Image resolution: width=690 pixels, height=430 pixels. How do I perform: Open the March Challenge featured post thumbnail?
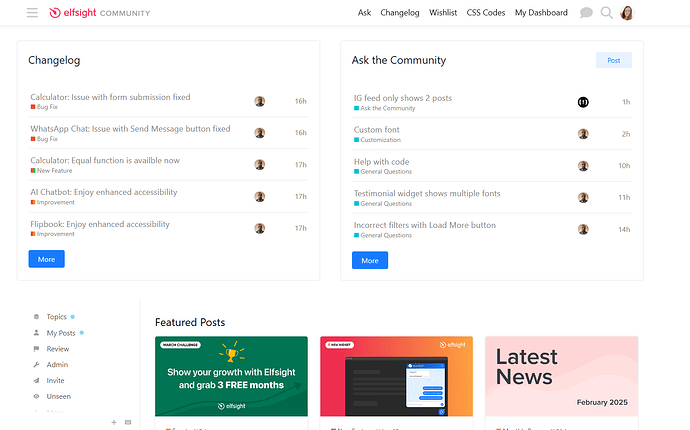click(x=231, y=376)
